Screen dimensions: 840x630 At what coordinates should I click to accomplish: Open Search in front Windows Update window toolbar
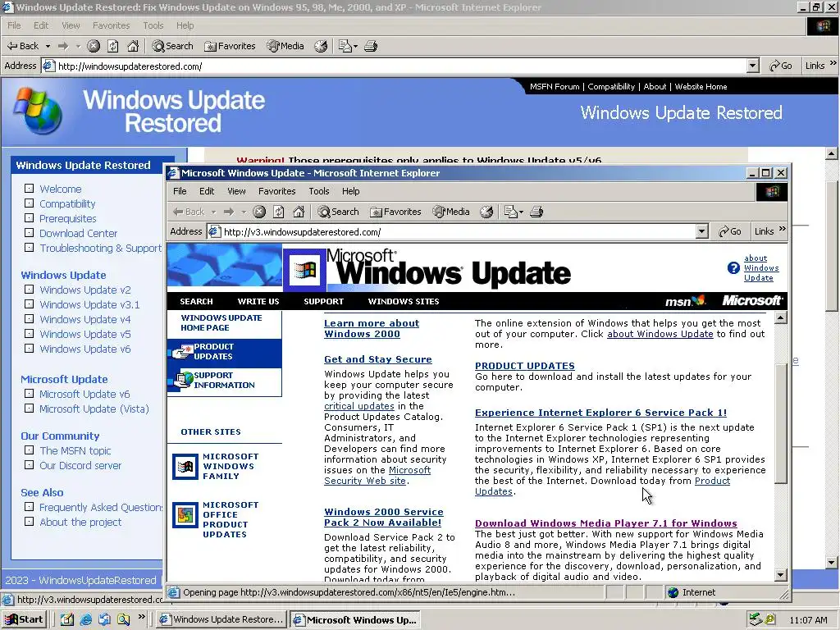click(338, 212)
